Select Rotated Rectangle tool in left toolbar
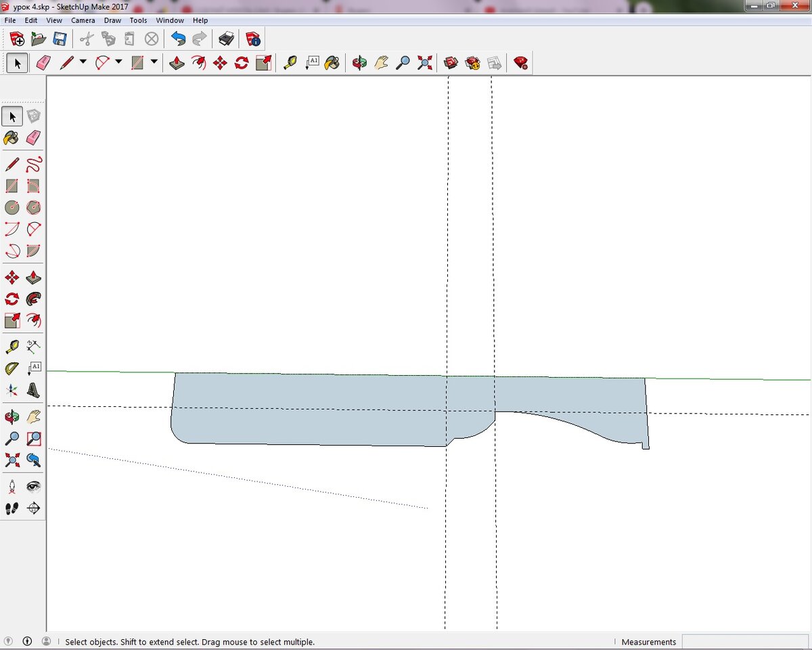The width and height of the screenshot is (812, 650). point(33,186)
